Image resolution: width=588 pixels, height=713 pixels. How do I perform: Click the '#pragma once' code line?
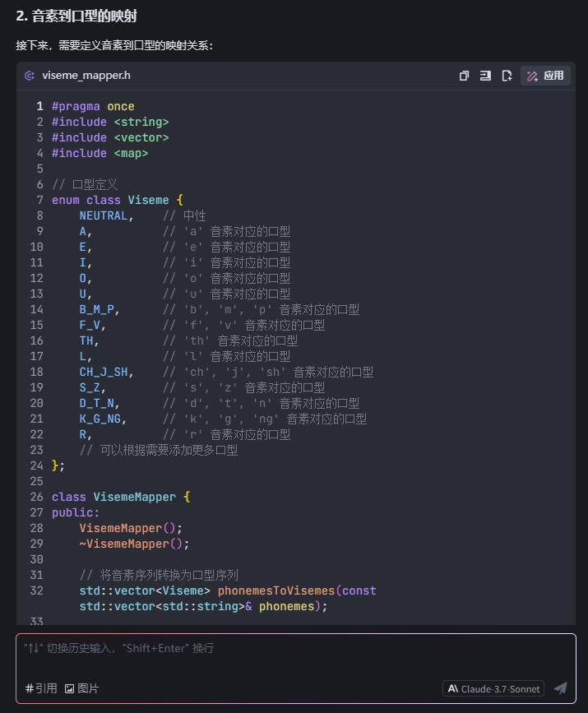tap(93, 106)
